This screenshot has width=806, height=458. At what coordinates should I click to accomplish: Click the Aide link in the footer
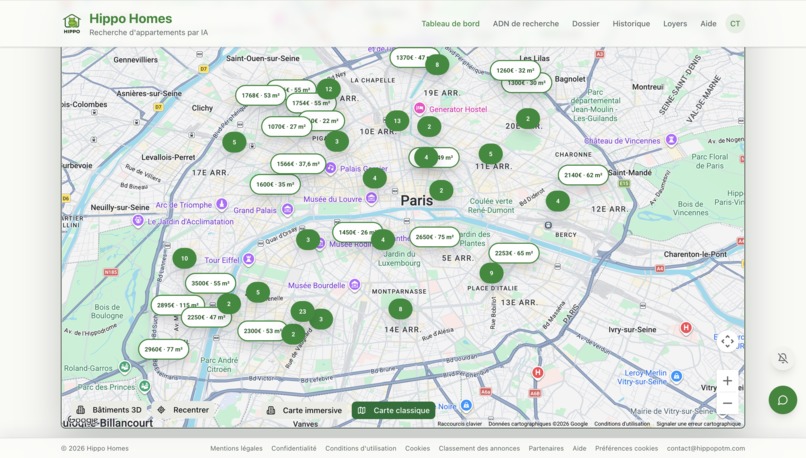click(x=579, y=448)
